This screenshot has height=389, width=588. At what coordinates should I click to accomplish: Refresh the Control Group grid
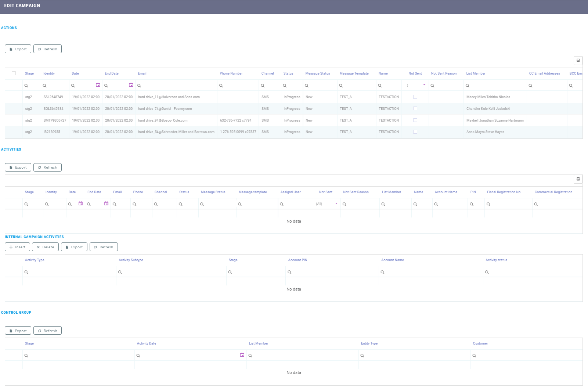pyautogui.click(x=47, y=331)
